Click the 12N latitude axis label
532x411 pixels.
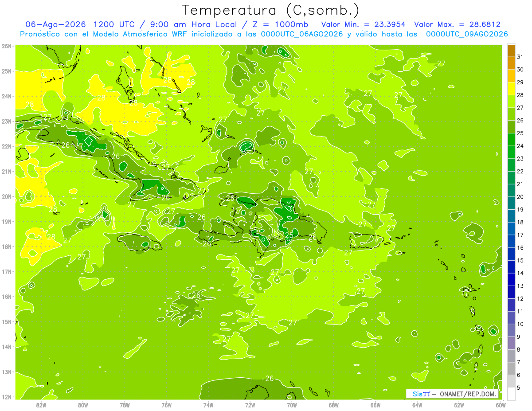(7, 397)
